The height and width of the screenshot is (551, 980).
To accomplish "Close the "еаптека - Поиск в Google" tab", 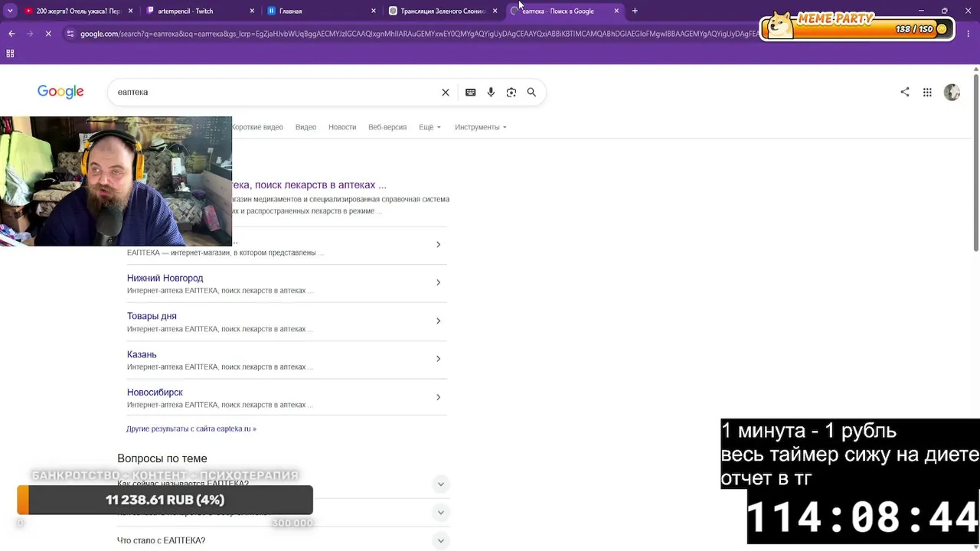I will pos(616,11).
